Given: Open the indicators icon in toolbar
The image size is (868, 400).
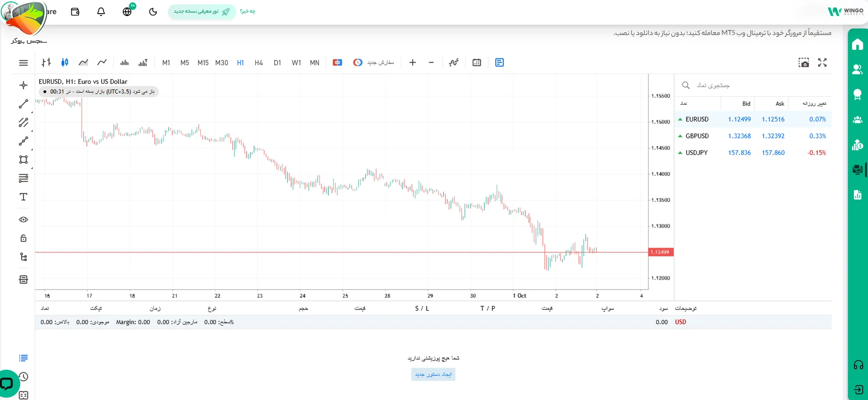Looking at the screenshot, I should 453,63.
